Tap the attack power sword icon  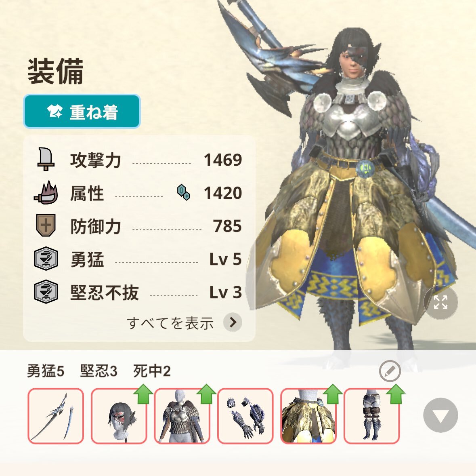point(46,159)
